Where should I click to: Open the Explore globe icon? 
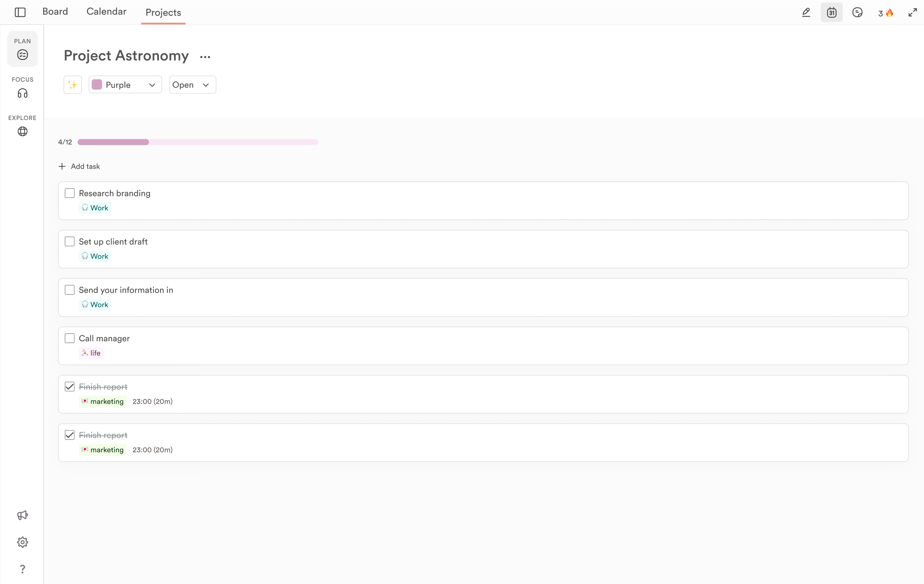coord(23,131)
